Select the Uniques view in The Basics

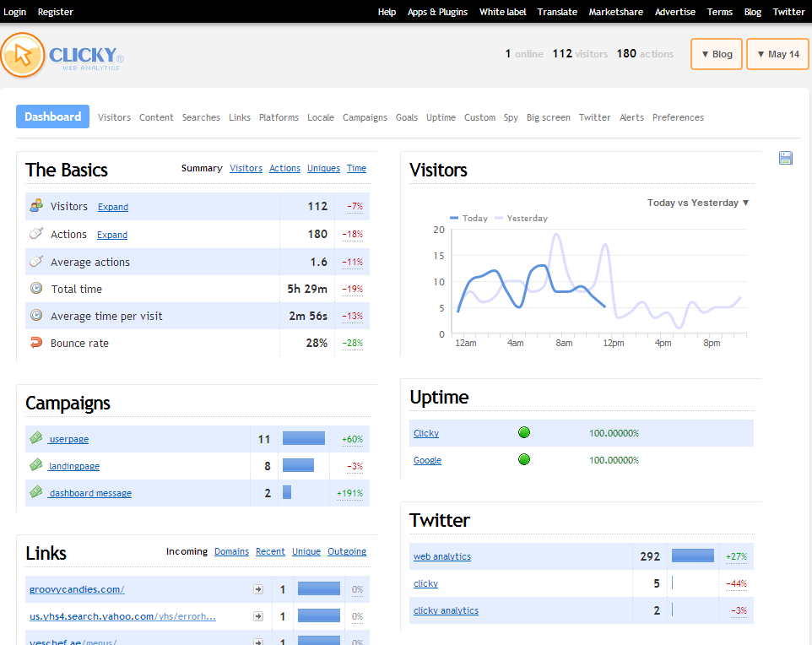point(323,168)
